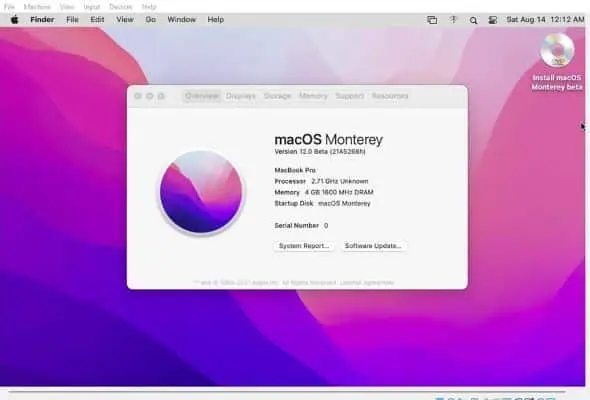590x400 pixels.
Task: Click the System Report button
Action: coord(304,246)
